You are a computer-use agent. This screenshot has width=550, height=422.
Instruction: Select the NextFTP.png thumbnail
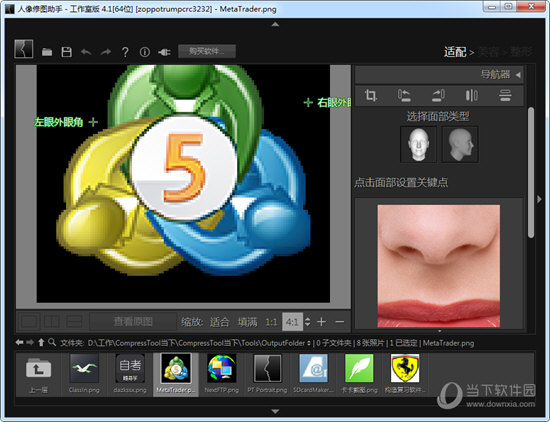pos(222,375)
